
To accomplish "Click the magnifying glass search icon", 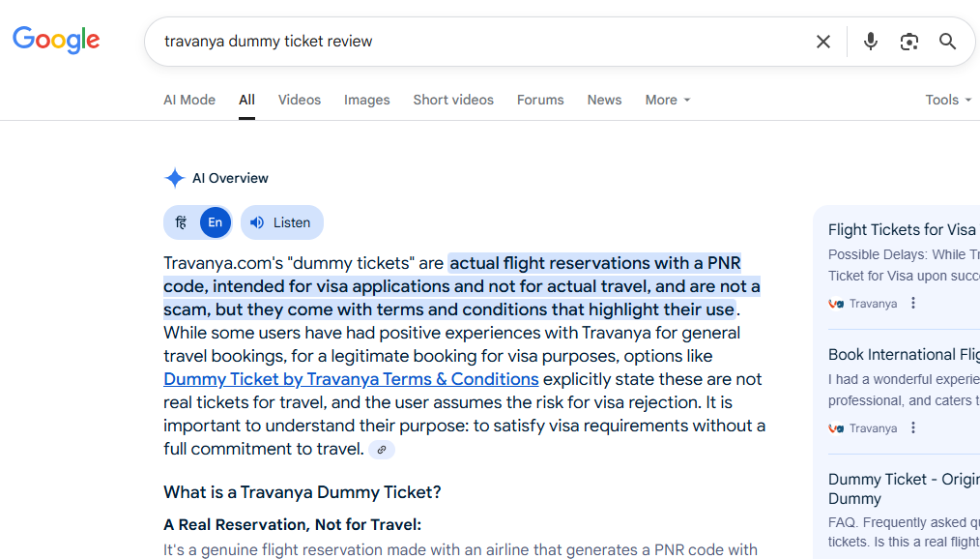I will point(947,42).
